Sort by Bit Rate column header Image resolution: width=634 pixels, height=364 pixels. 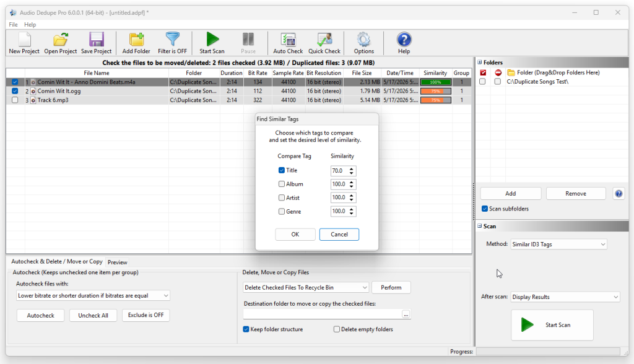(x=258, y=73)
